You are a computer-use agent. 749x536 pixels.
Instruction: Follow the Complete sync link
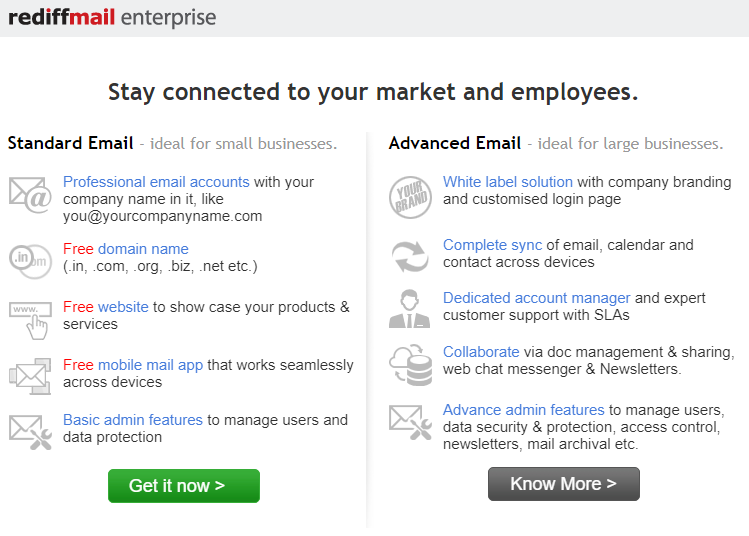coord(492,245)
